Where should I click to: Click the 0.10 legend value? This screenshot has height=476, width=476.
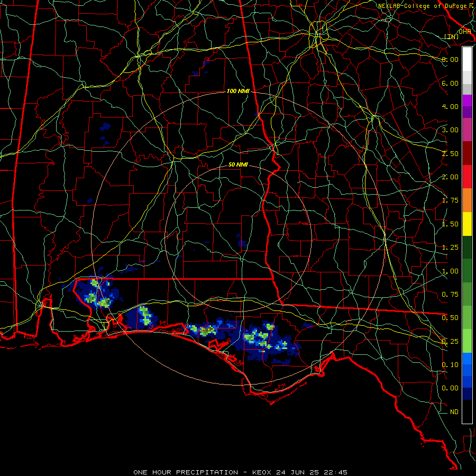pos(450,365)
